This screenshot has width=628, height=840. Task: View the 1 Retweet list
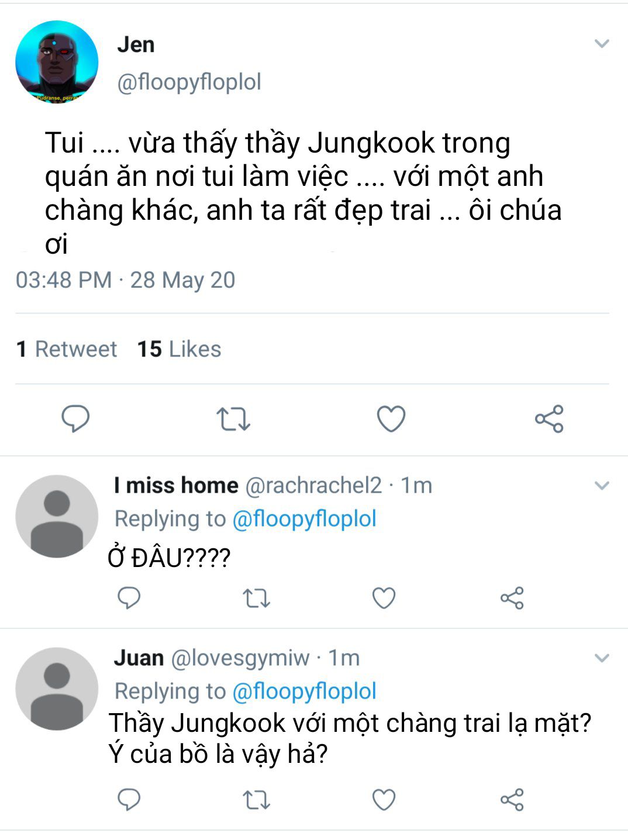tap(67, 349)
